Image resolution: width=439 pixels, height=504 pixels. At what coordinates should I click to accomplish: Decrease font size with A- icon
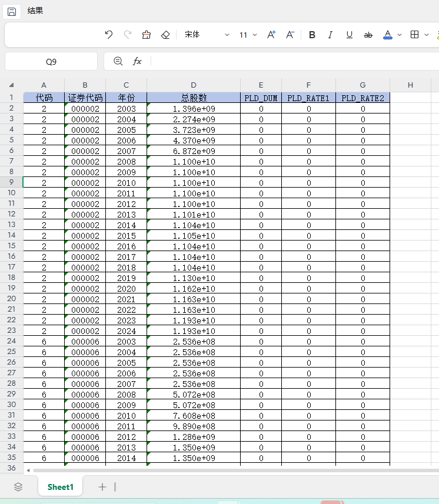[290, 35]
